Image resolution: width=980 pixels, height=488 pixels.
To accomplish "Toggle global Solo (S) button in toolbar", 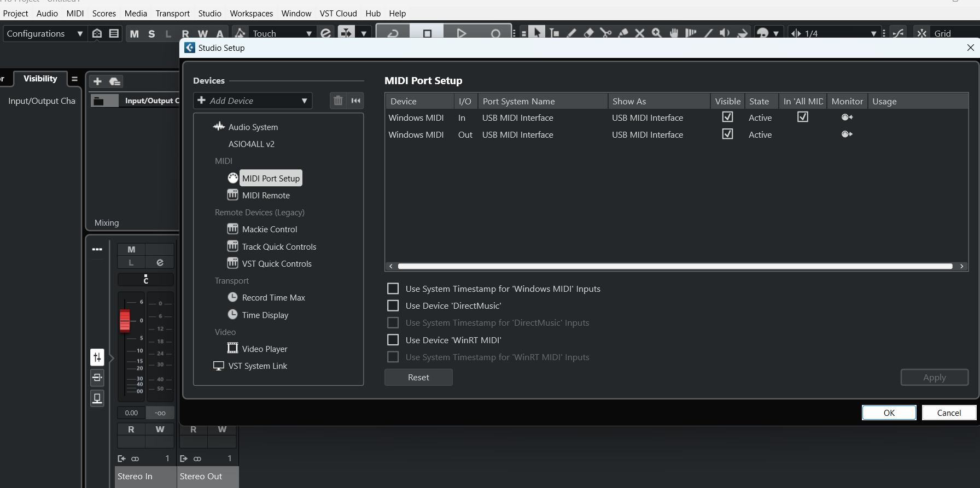I will click(x=151, y=34).
